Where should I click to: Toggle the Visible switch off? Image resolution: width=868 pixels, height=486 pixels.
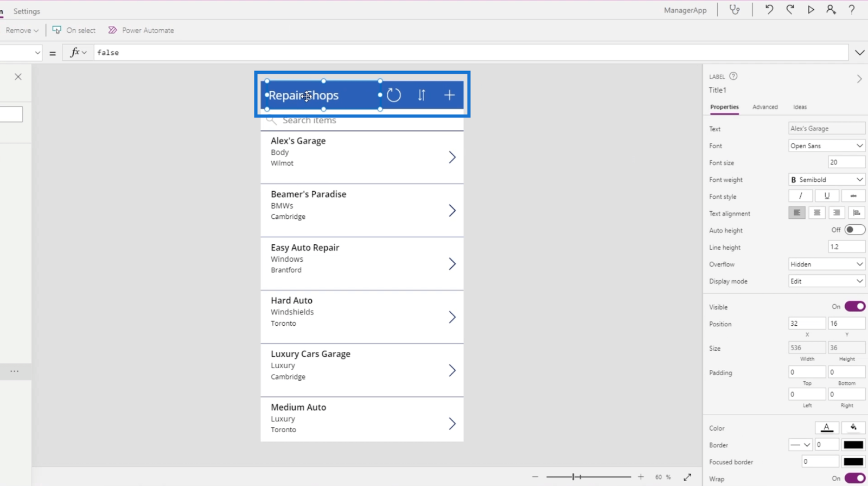coord(854,307)
